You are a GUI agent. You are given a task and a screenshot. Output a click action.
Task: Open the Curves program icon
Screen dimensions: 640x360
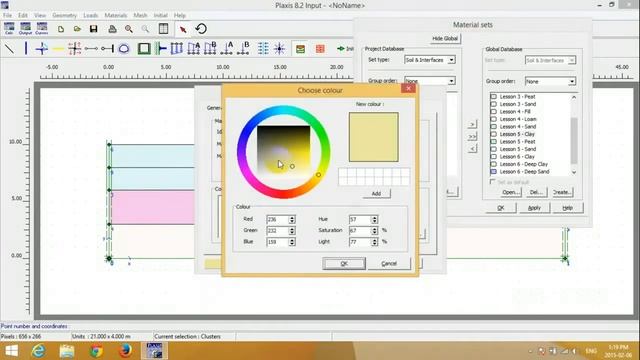(x=42, y=29)
